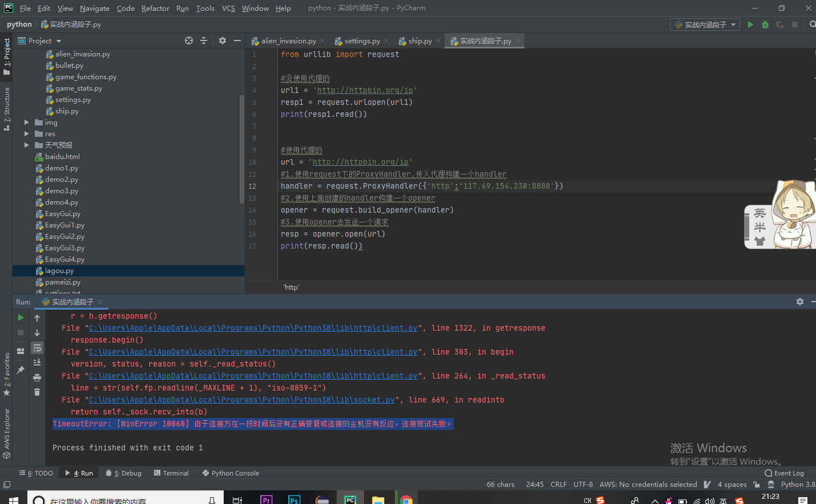Open the 6: TODO tool window
Viewport: 816px width, 504px height.
pyautogui.click(x=36, y=473)
